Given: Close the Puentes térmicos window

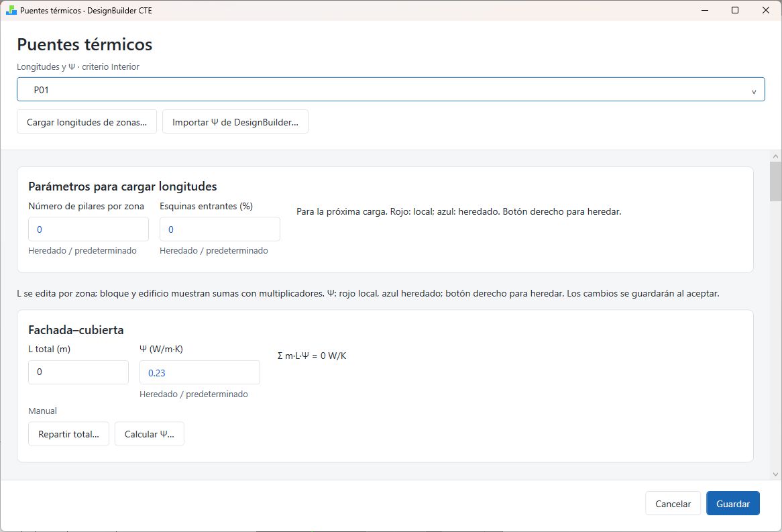Looking at the screenshot, I should [765, 10].
